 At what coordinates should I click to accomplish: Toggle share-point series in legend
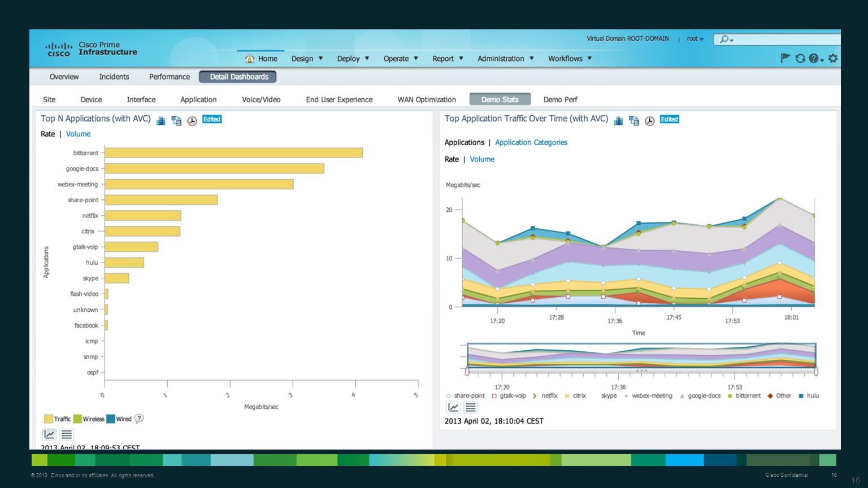(x=465, y=396)
